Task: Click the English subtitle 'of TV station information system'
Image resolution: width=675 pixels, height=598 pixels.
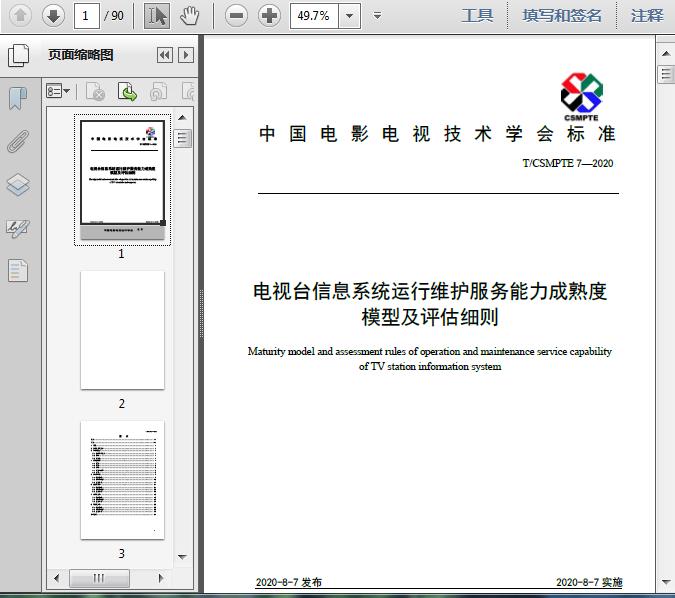Action: (430, 366)
